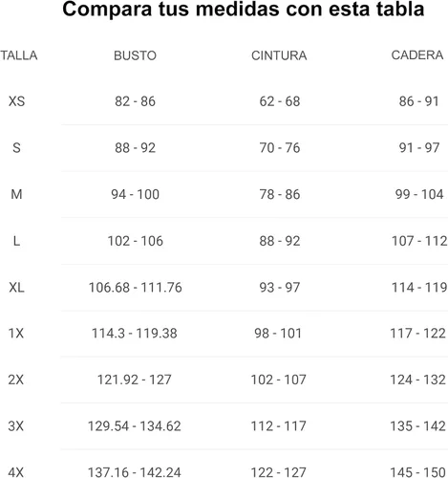The image size is (448, 478).
Task: Select the XS size row label
Action: pos(16,101)
